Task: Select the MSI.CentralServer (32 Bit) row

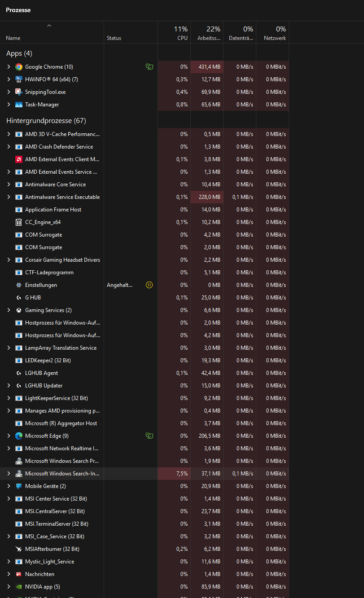Action: [x=145, y=511]
